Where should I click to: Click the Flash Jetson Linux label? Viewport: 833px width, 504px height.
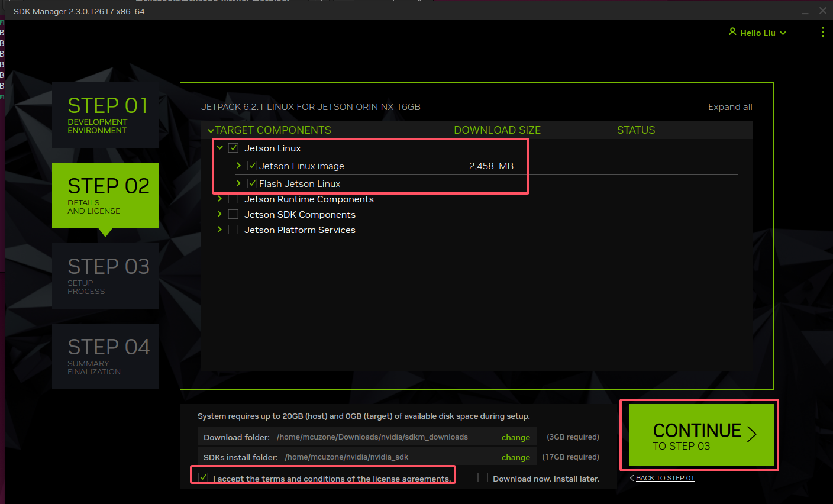click(300, 184)
